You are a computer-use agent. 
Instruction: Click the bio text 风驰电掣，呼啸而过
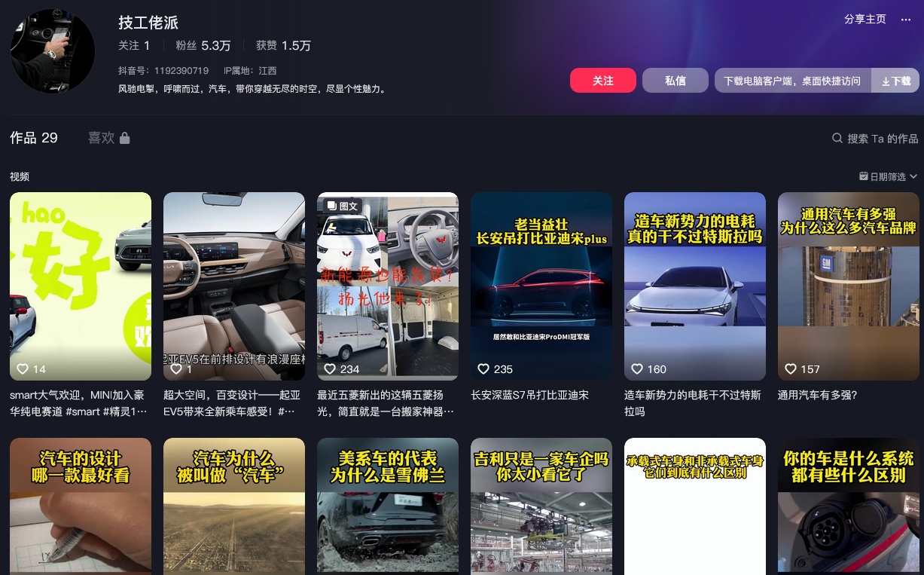253,89
